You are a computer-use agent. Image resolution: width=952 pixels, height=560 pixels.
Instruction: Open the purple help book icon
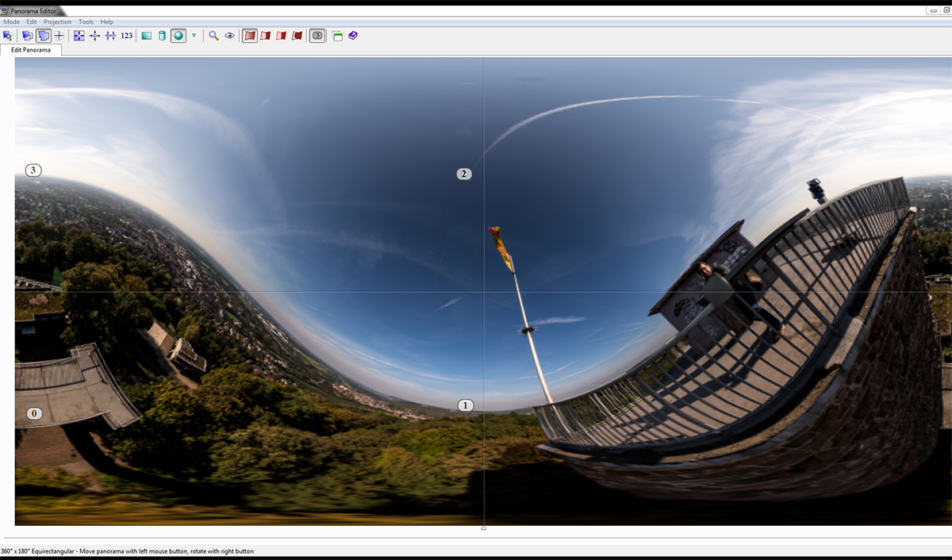point(353,36)
